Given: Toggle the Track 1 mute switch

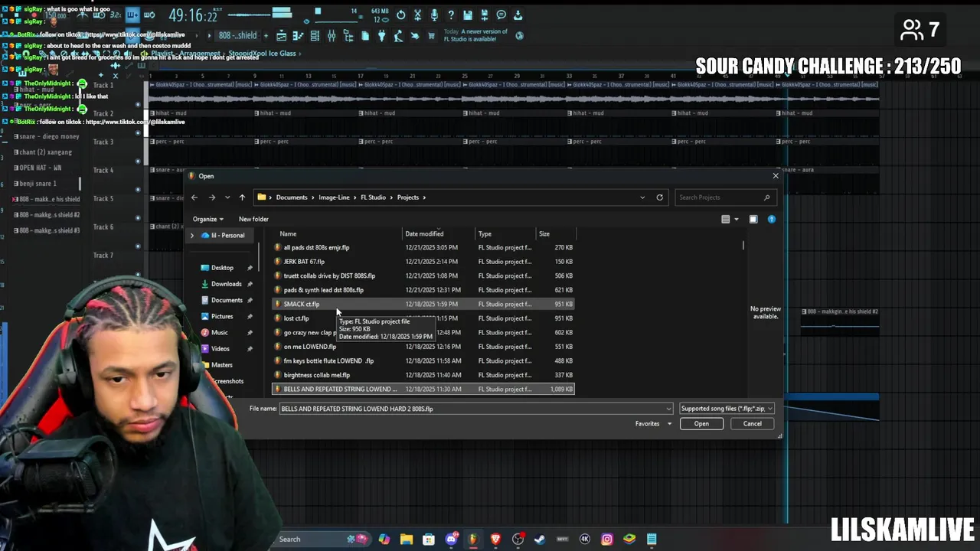Looking at the screenshot, I should (x=138, y=105).
